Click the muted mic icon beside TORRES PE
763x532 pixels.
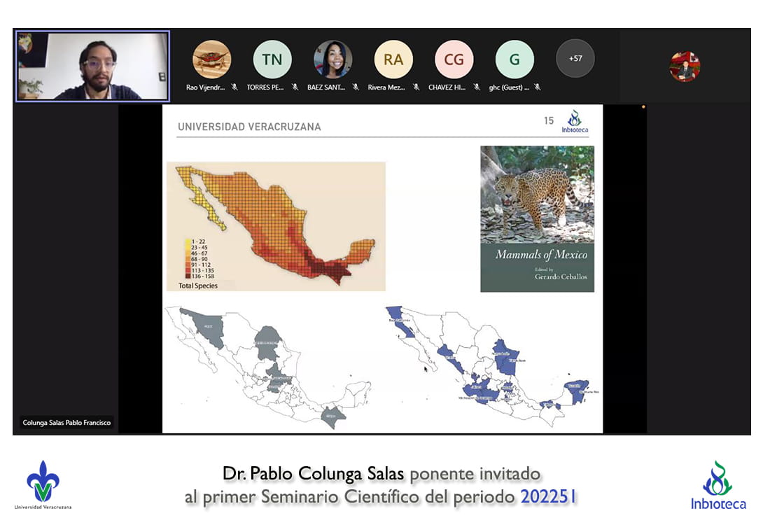tap(295, 87)
